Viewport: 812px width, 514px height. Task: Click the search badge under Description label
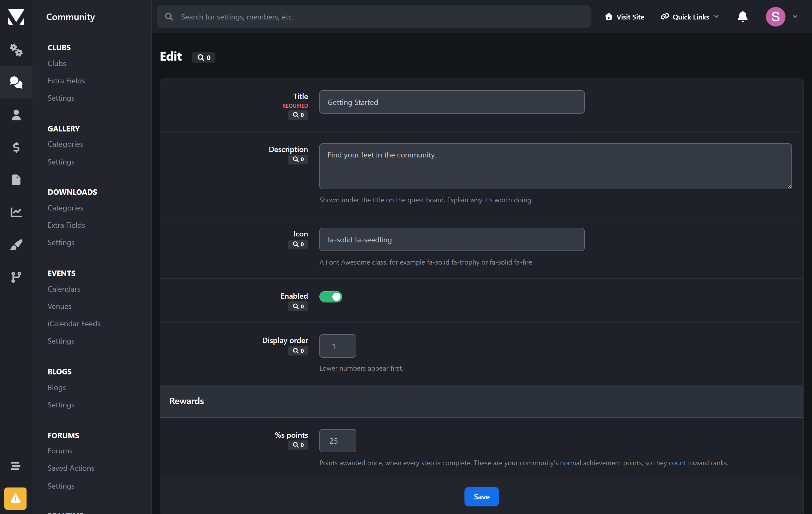click(x=298, y=159)
